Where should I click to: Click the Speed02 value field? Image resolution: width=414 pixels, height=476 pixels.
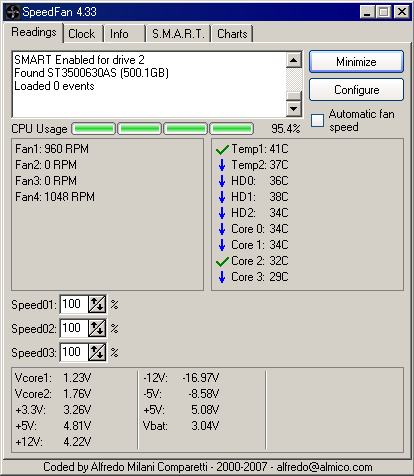74,328
